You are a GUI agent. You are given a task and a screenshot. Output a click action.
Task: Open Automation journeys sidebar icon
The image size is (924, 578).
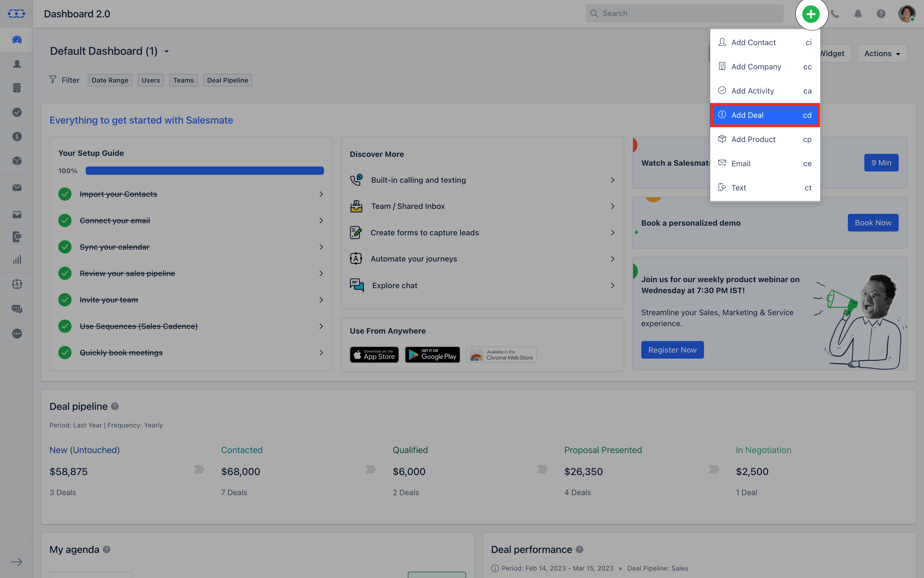click(x=17, y=284)
